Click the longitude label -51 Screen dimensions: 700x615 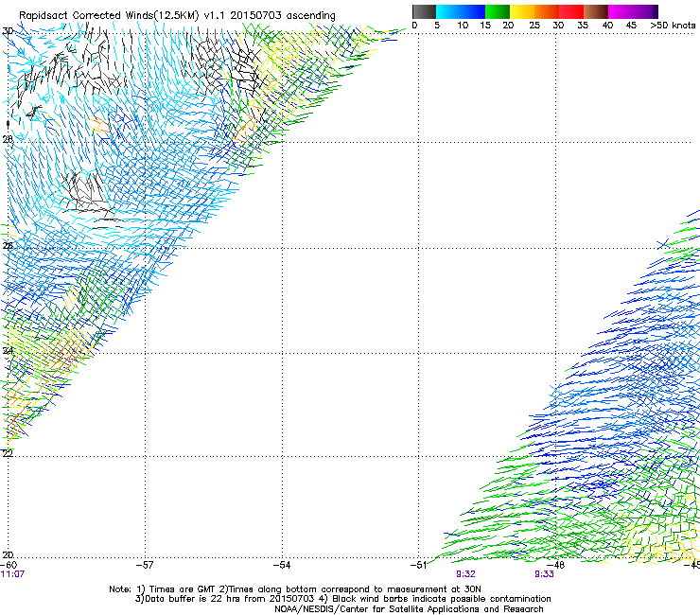pyautogui.click(x=418, y=565)
